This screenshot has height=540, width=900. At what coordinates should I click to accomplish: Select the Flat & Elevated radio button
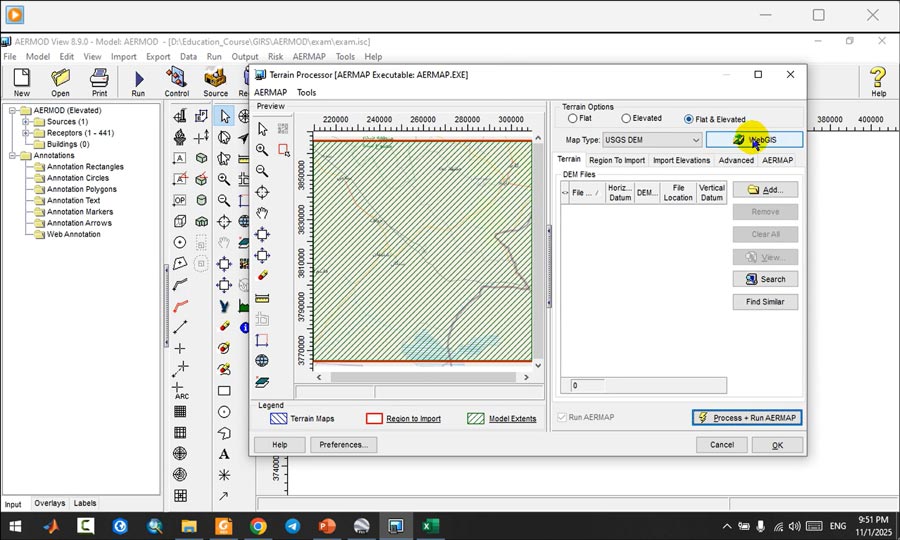tap(689, 119)
